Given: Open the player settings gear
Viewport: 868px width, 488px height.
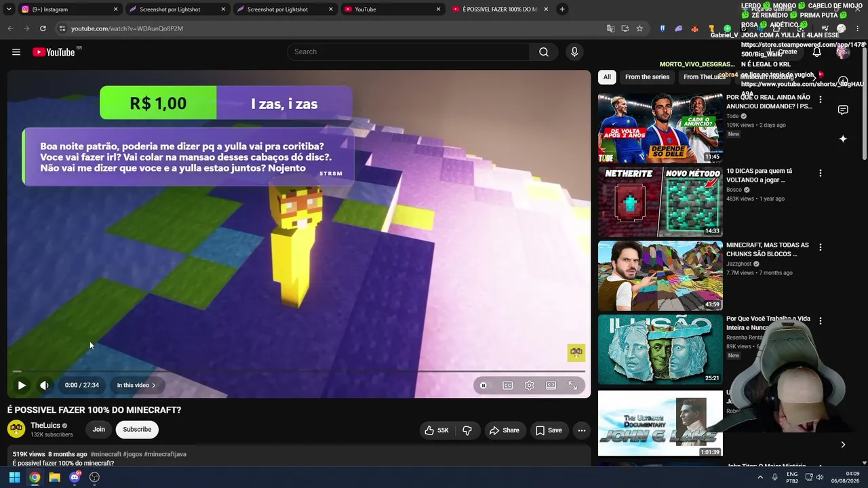Looking at the screenshot, I should point(530,385).
